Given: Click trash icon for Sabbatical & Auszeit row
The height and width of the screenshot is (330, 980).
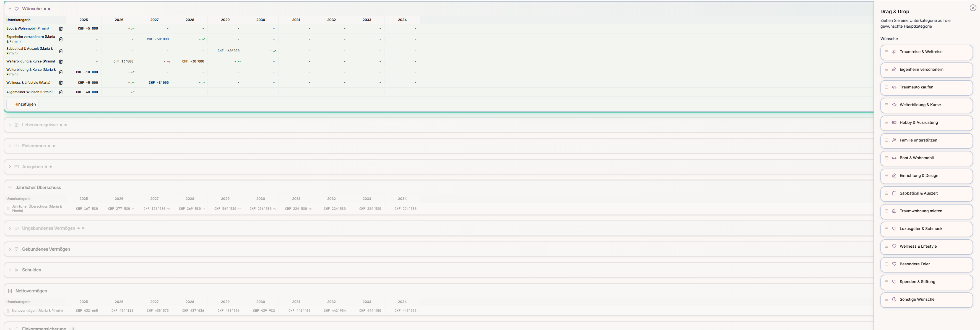Looking at the screenshot, I should click(61, 51).
